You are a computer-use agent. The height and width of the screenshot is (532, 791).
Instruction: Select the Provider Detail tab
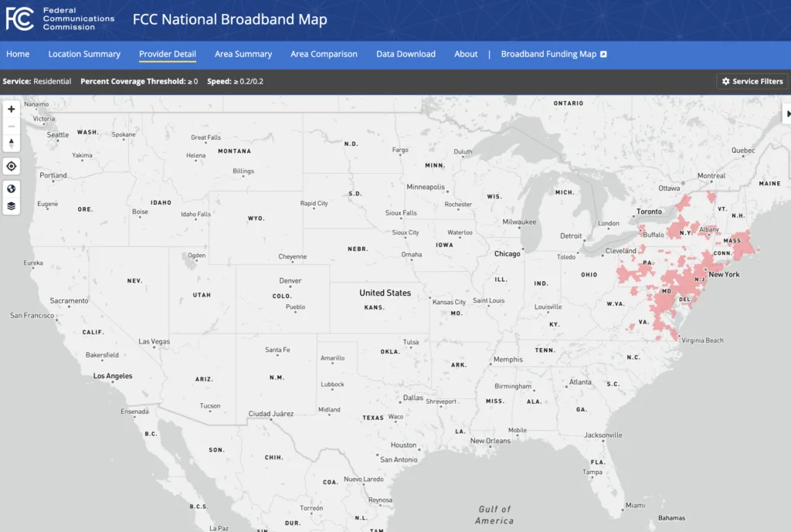[x=168, y=54]
